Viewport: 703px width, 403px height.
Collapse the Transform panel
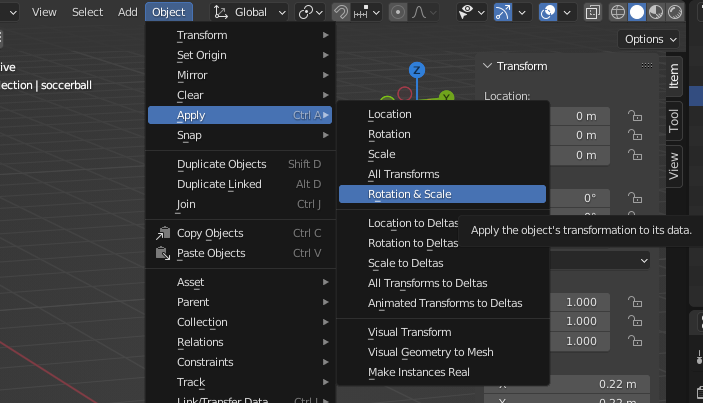point(487,66)
